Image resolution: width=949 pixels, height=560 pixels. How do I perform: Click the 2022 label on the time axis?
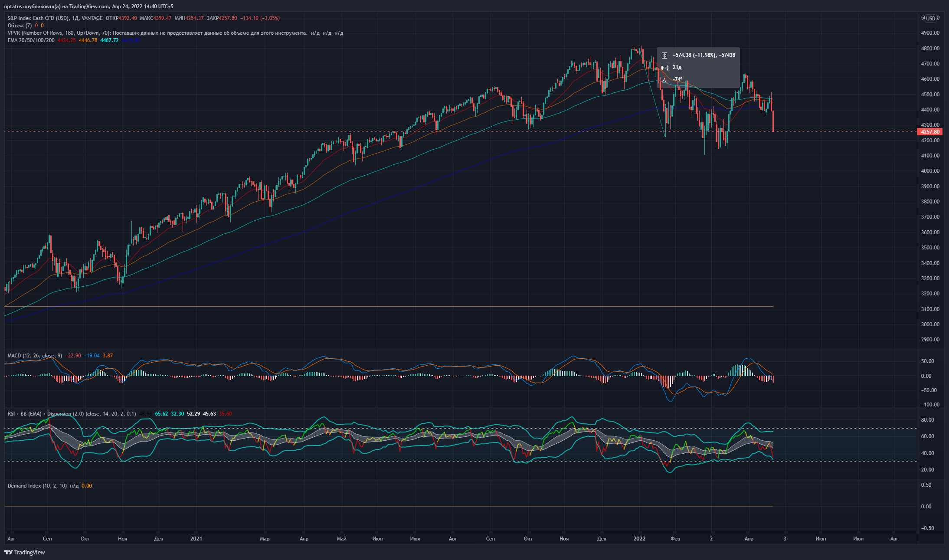639,539
